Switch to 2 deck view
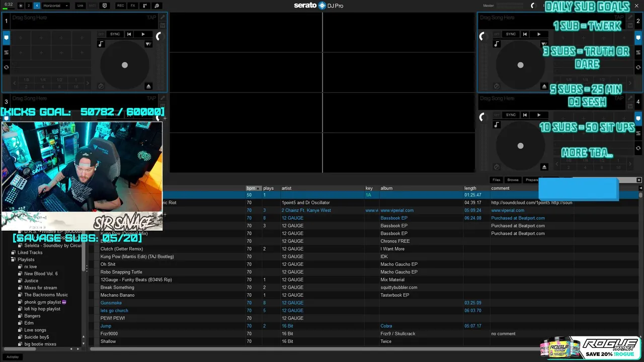The height and width of the screenshot is (362, 644). click(29, 6)
